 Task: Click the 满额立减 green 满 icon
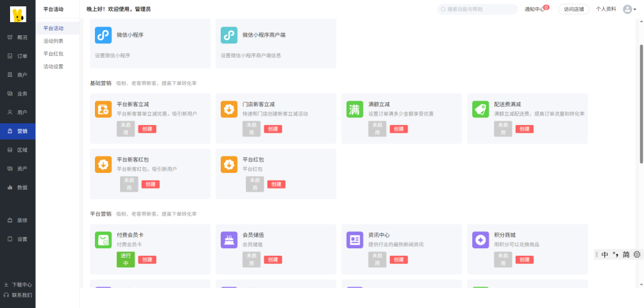pos(355,109)
